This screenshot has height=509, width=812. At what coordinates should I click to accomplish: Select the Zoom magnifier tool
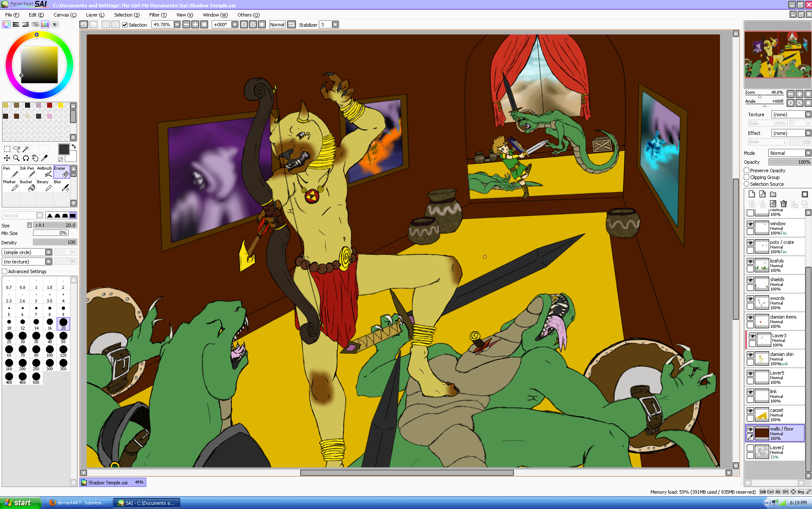tap(17, 158)
